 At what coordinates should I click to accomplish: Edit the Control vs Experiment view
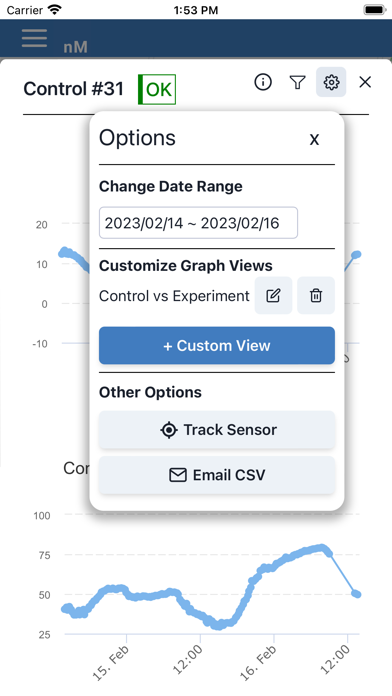click(x=273, y=296)
